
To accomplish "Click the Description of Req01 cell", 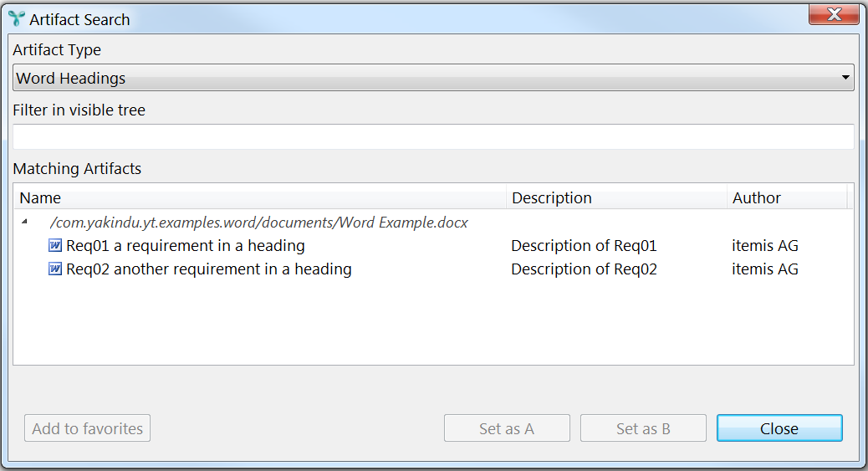I will pos(584,245).
